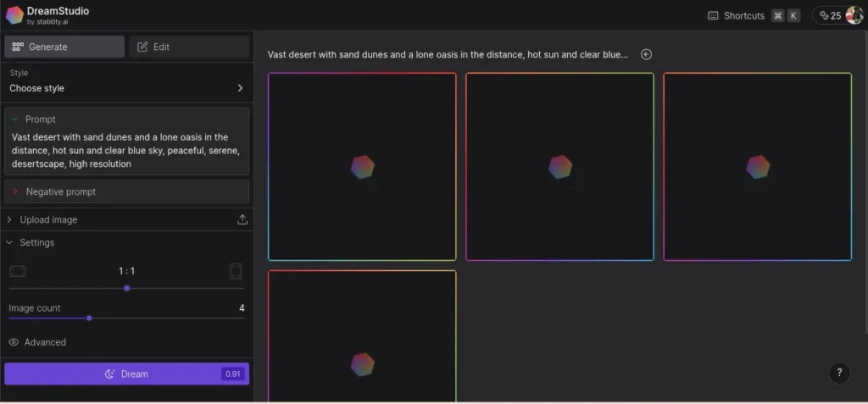Adjust the 1:1 aspect ratio slider

(127, 288)
